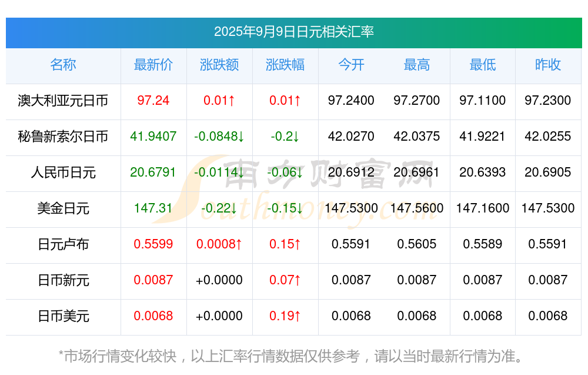Click change amount 0.0008↑
Image resolution: width=588 pixels, height=375 pixels.
point(219,244)
